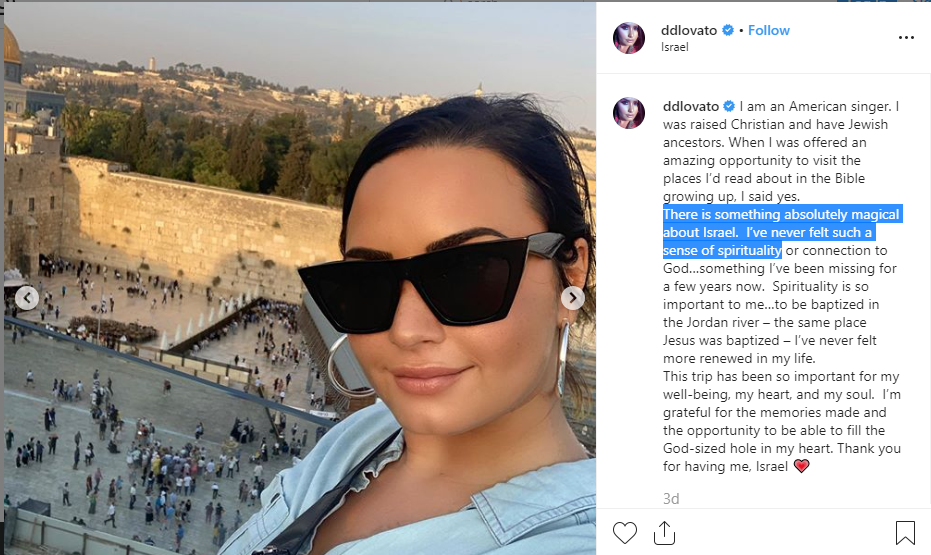Go to the previous photo arrow
Viewport: 931px width, 555px height.
[27, 298]
